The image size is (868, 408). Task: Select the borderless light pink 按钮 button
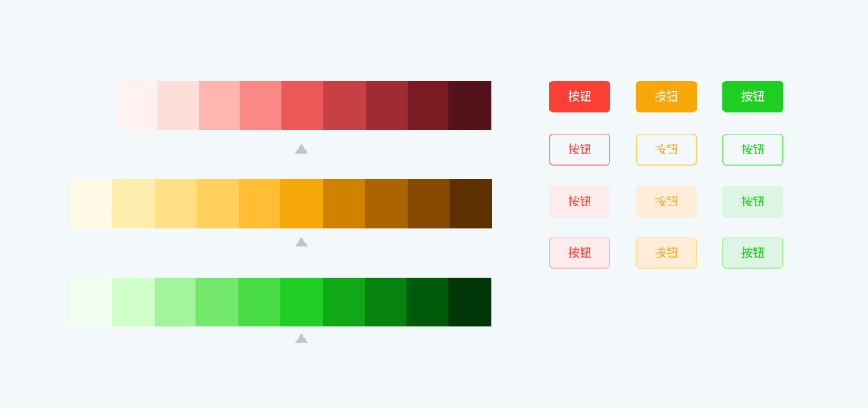[579, 202]
